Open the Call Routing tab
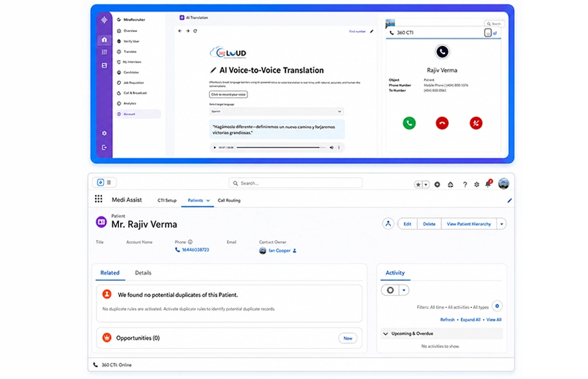The height and width of the screenshot is (379, 588). (229, 200)
